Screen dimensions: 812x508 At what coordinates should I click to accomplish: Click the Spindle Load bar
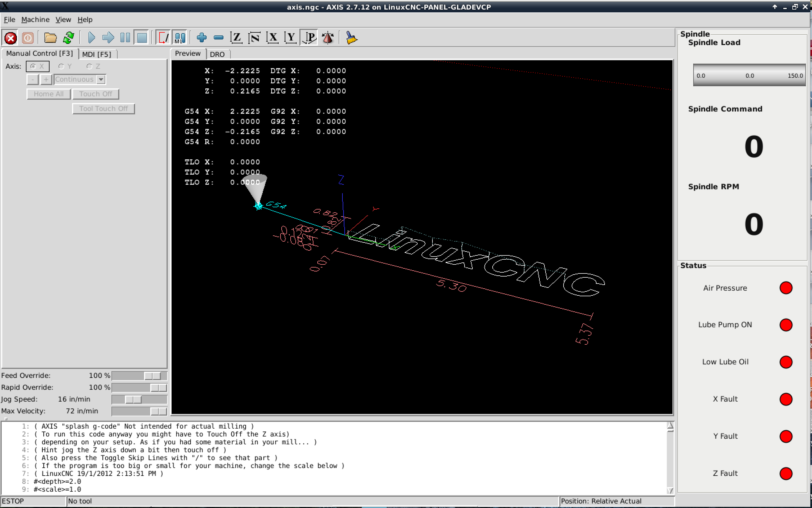[749, 75]
